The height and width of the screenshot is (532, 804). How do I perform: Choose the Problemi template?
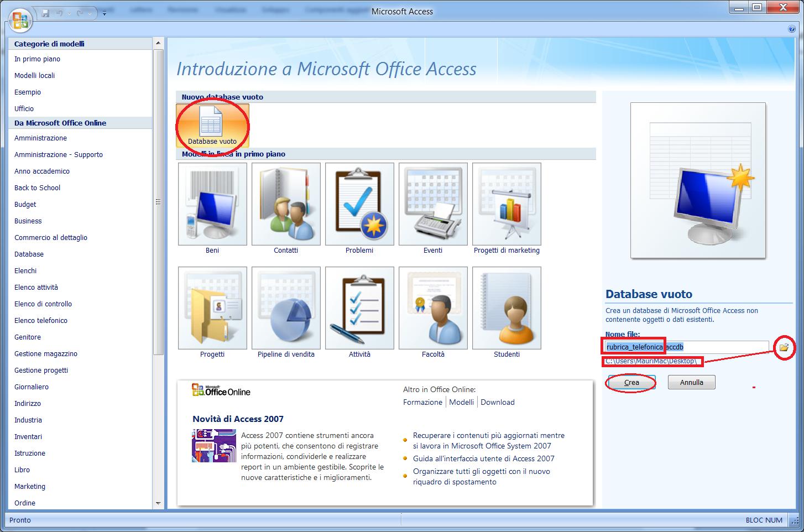[359, 209]
